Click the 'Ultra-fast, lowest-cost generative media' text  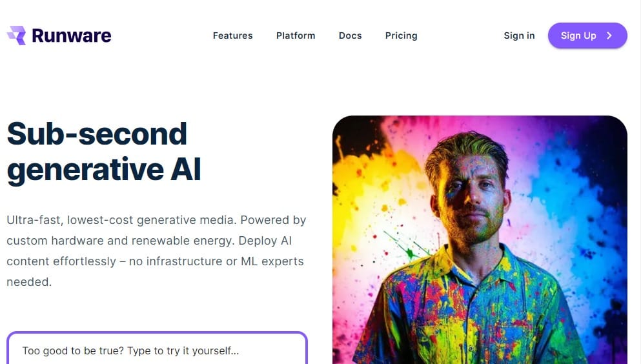tap(122, 220)
